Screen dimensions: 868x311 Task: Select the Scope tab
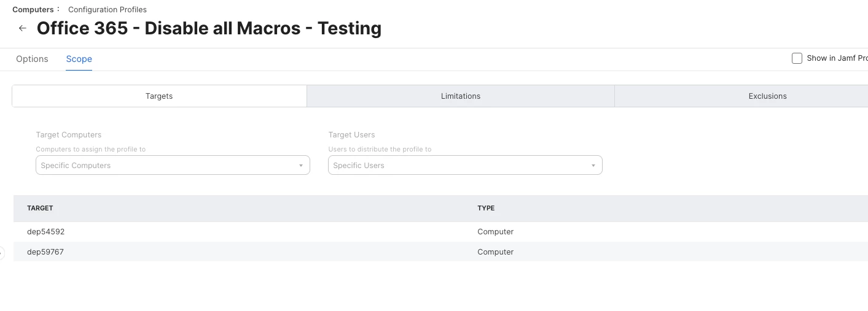click(x=79, y=59)
